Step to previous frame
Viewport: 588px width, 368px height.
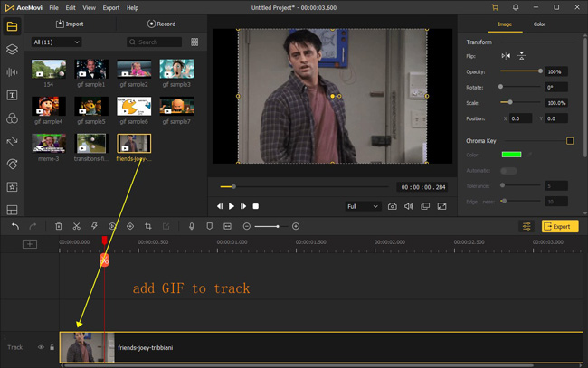220,206
